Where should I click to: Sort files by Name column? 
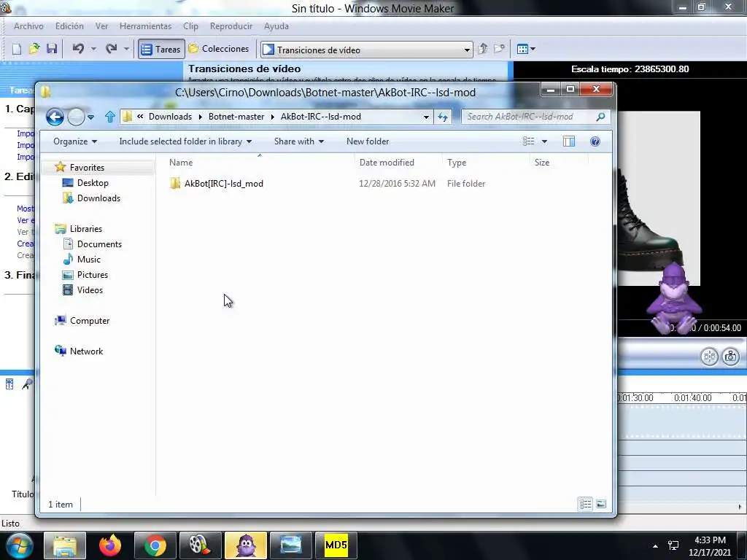coord(260,163)
